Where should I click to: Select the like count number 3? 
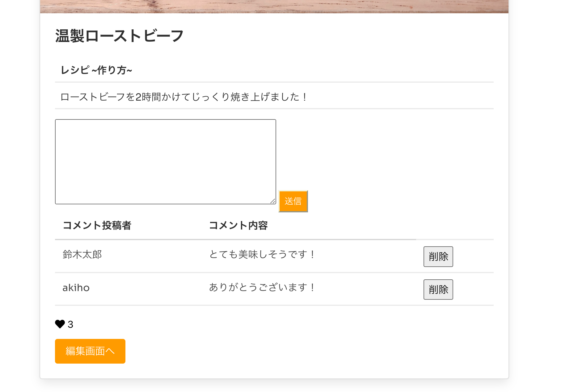pyautogui.click(x=70, y=324)
